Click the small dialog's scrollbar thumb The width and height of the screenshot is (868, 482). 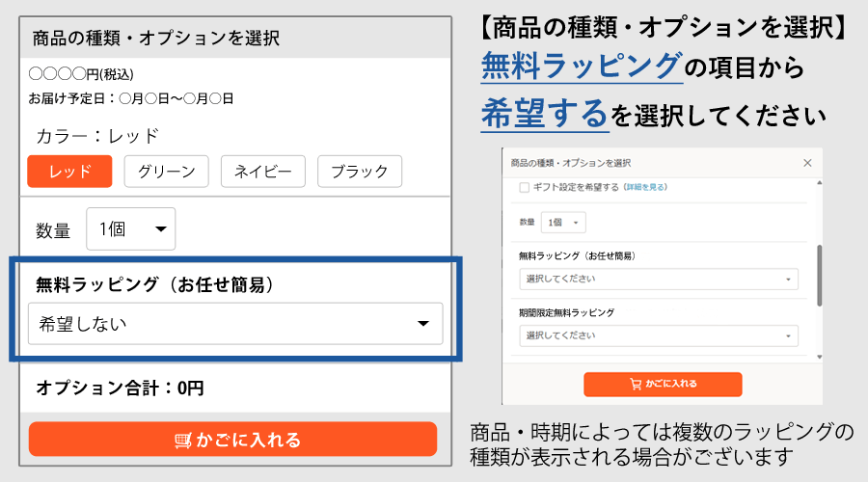point(819,275)
